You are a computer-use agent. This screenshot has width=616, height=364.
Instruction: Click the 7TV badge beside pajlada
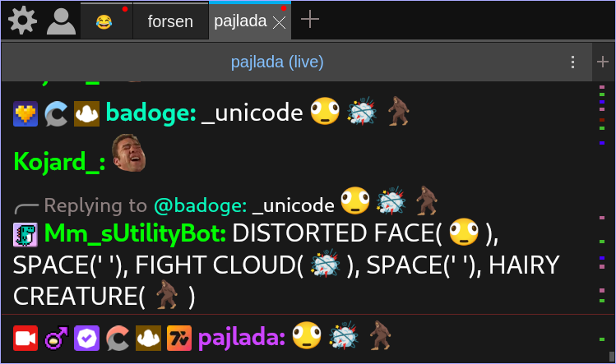tap(179, 338)
